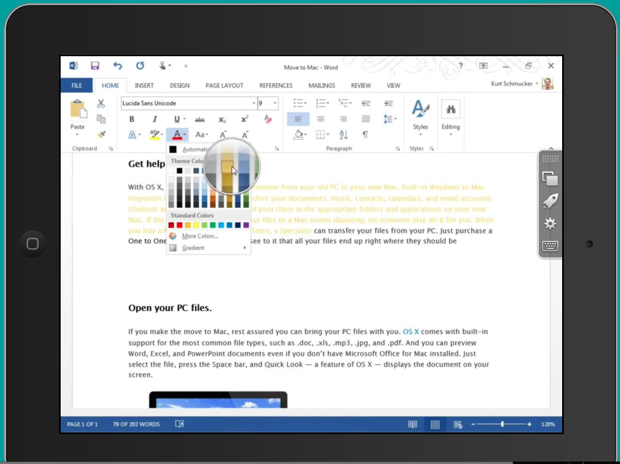The height and width of the screenshot is (464, 620).
Task: Apply subscript formatting
Action: pos(222,119)
